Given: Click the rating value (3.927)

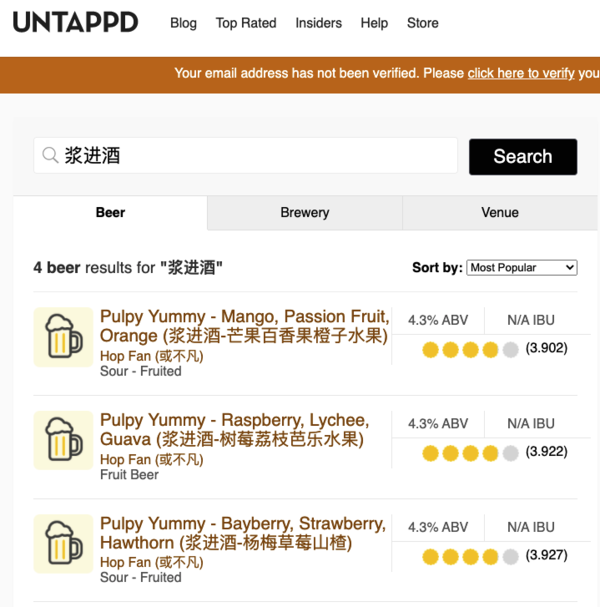Looking at the screenshot, I should [547, 555].
